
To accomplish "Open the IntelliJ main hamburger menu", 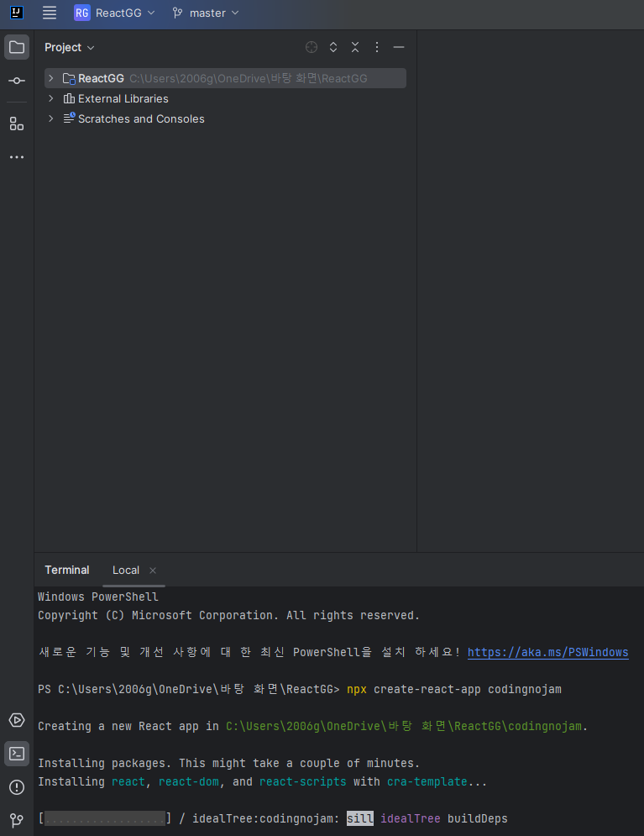I will 50,13.
